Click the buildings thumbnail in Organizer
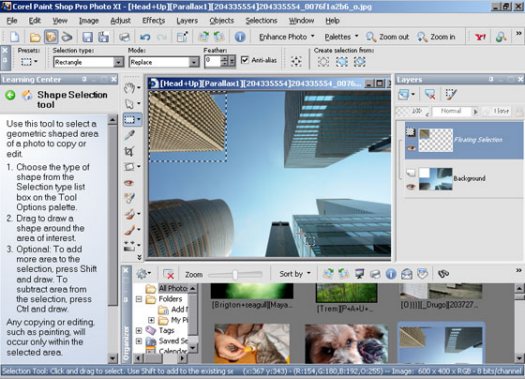 441,345
